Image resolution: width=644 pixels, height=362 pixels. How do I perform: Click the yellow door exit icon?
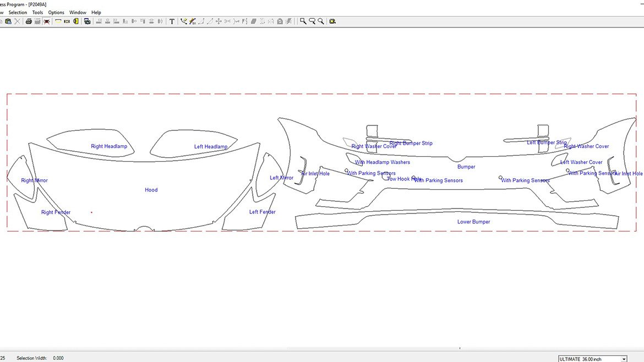(75, 21)
